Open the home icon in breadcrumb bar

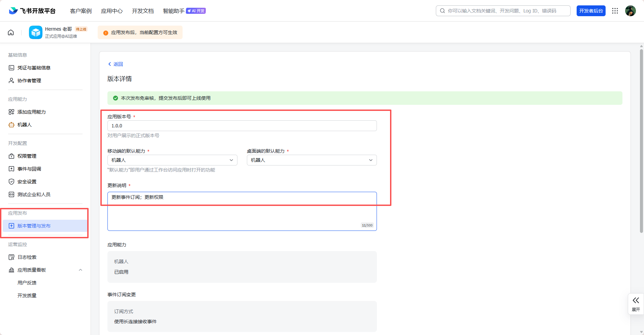pyautogui.click(x=11, y=32)
